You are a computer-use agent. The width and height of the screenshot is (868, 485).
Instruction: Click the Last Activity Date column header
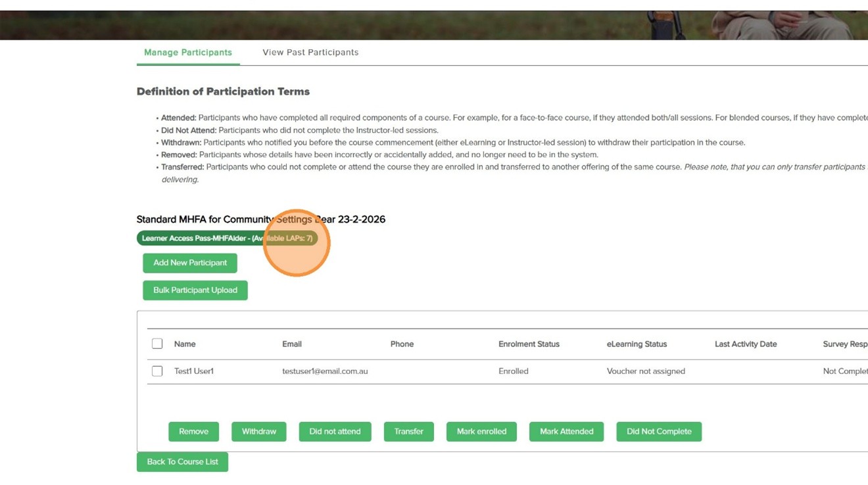coord(746,344)
